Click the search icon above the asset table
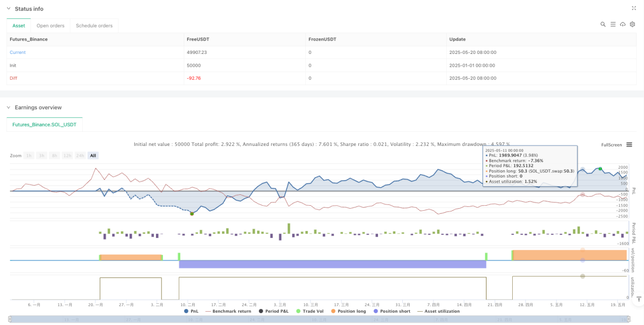The image size is (644, 325). click(x=603, y=24)
